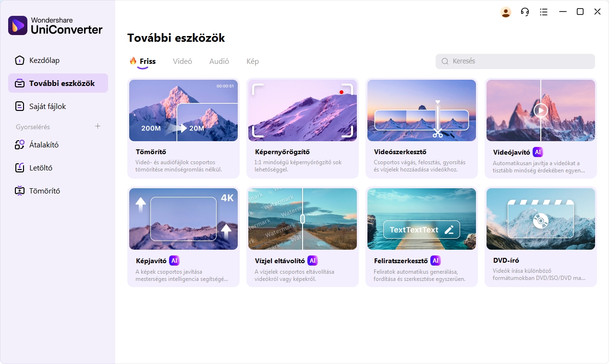Open the user account avatar icon

[506, 12]
